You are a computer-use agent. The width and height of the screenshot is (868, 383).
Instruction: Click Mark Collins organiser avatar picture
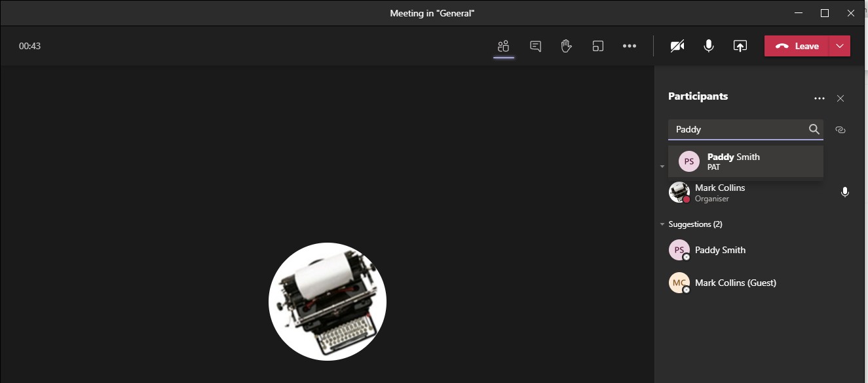pyautogui.click(x=679, y=192)
